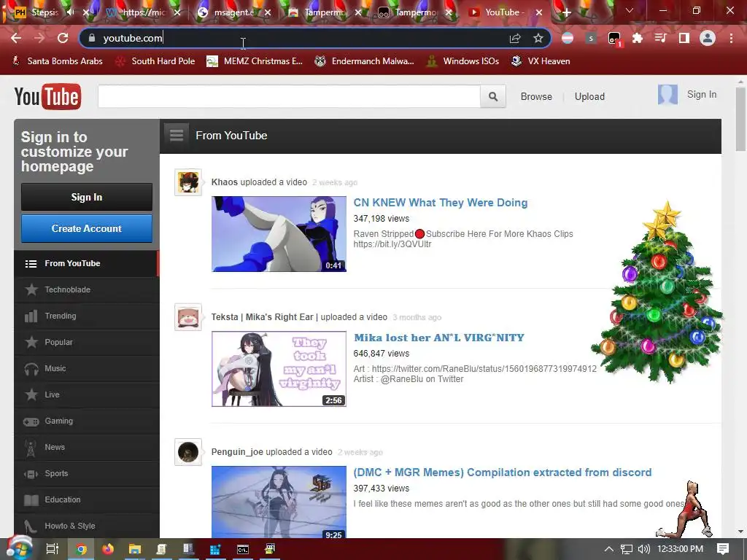Viewport: 747px width, 560px height.
Task: Click Teksta channel avatar
Action: point(188,317)
